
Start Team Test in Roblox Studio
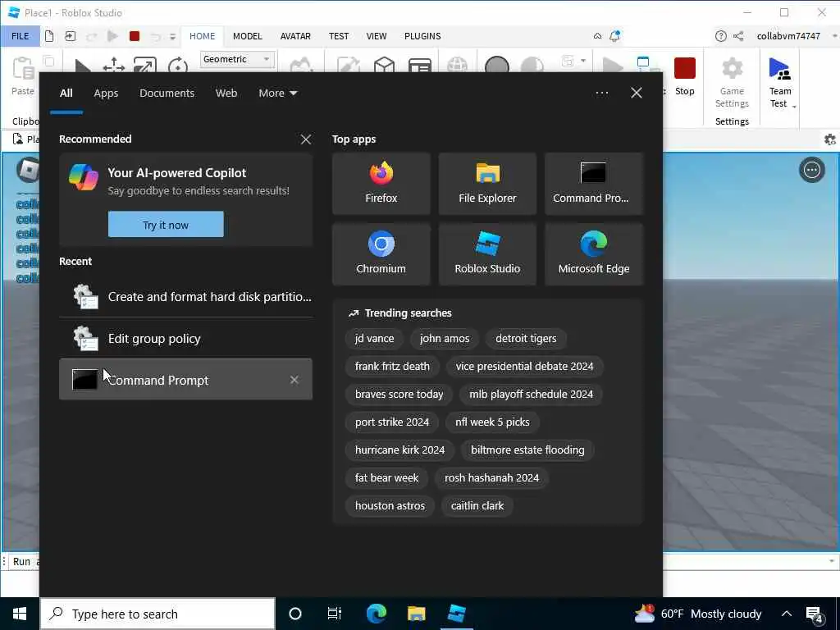(781, 83)
